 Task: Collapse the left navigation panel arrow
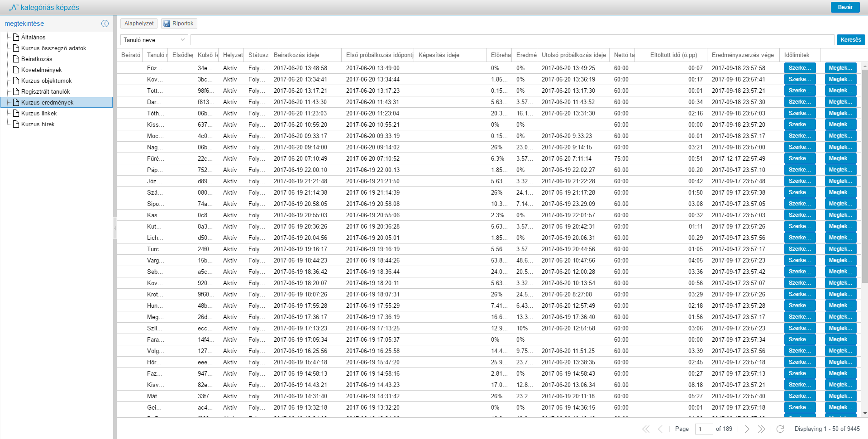coord(105,24)
